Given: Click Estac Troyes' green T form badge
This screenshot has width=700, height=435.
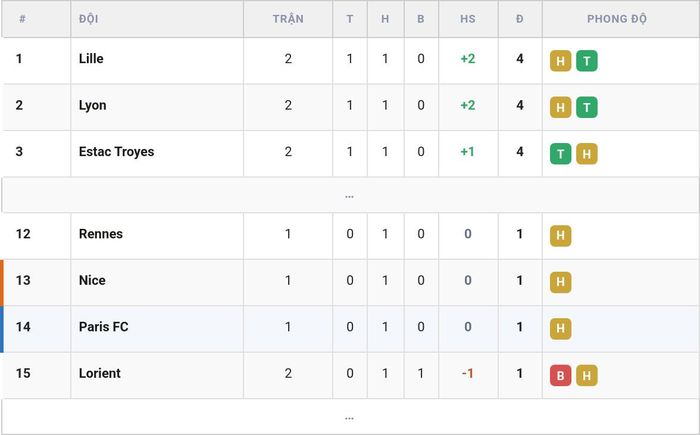Looking at the screenshot, I should click(560, 154).
